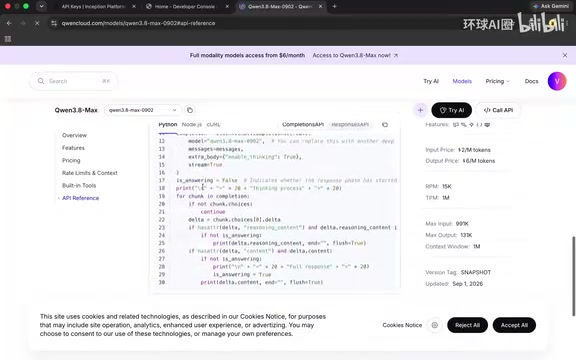Viewport: 576px width, 360px height.
Task: Click the Updated Sep 1, 2026 date
Action: (468, 284)
